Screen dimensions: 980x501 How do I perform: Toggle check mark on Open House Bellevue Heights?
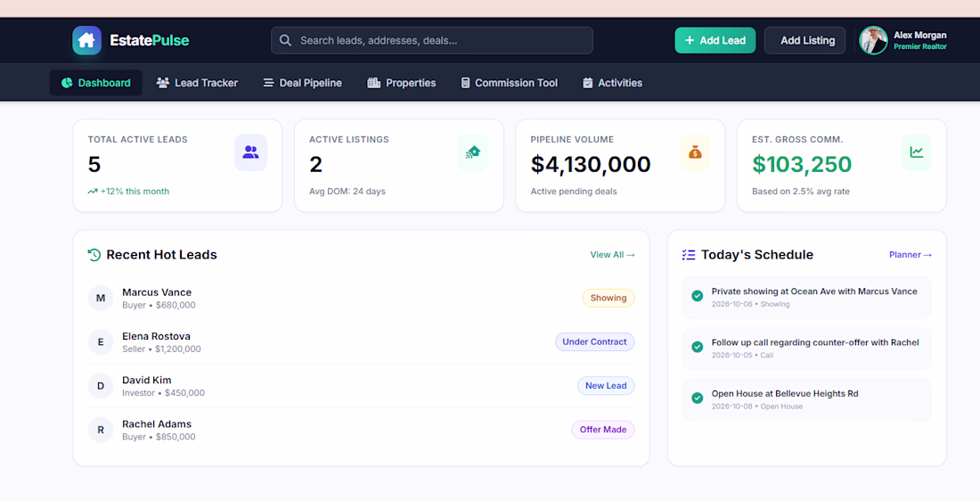(698, 398)
